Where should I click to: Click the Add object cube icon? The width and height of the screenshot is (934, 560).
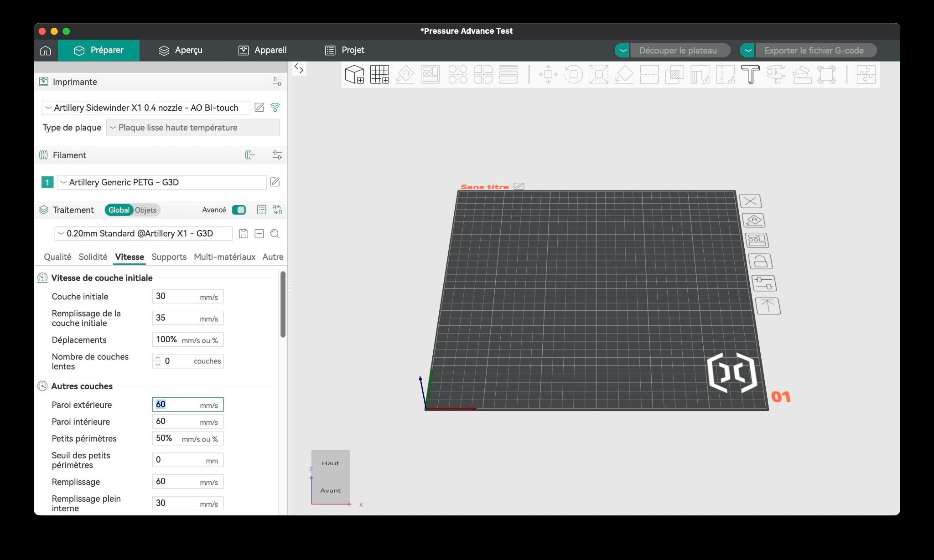[x=354, y=74]
